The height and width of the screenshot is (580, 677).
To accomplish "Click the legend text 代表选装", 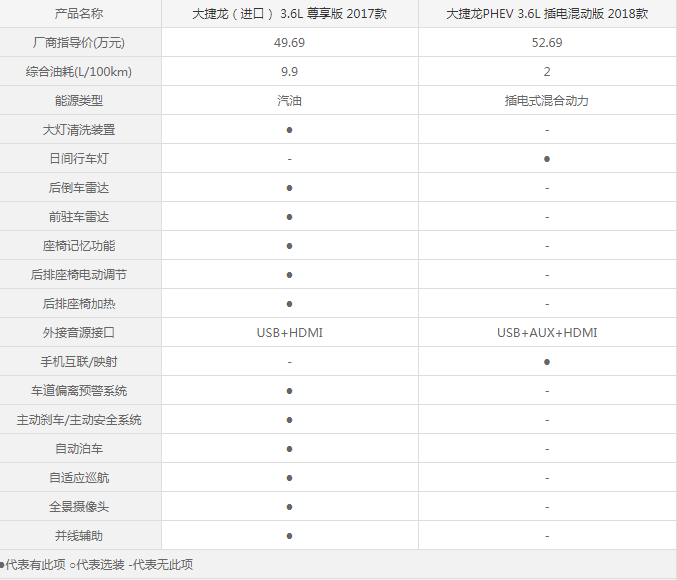I will [100, 564].
